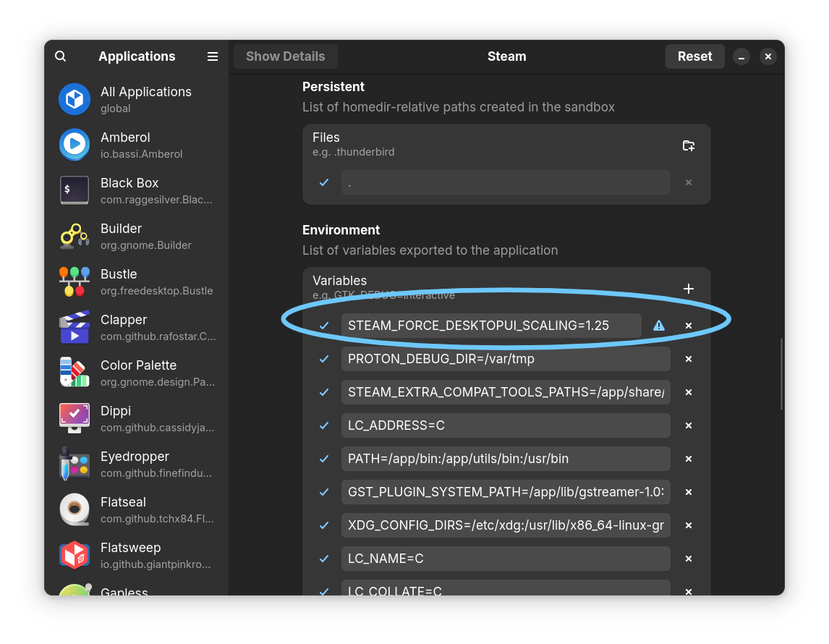Remove GST_PLUGIN_SYSTEM_PATH variable

689,492
